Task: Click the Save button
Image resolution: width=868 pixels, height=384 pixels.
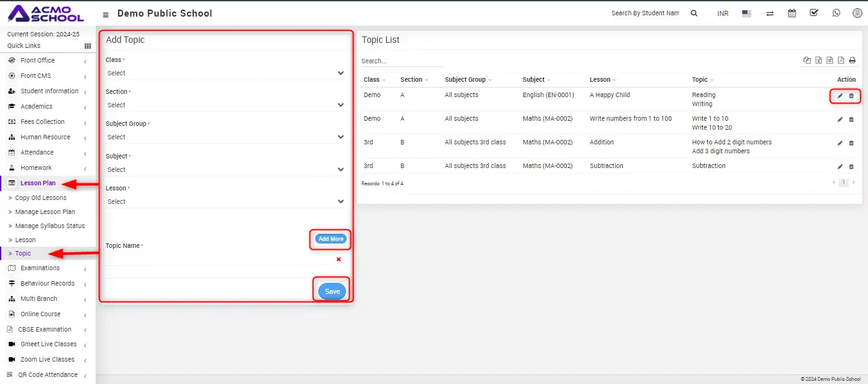Action: click(x=332, y=291)
